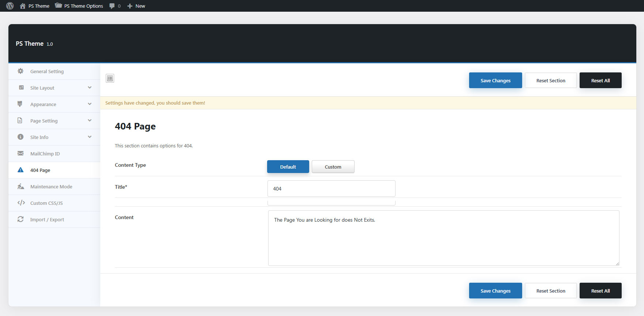644x316 pixels.
Task: Select Default content type
Action: point(288,167)
